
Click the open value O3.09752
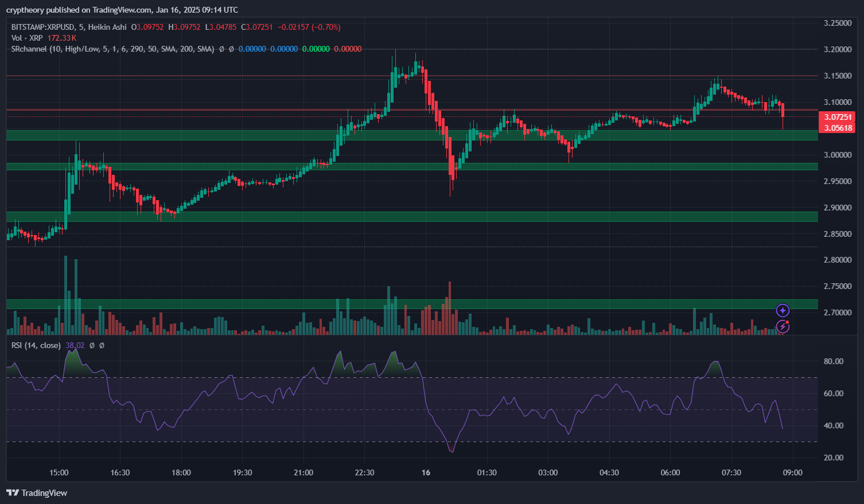tap(147, 27)
